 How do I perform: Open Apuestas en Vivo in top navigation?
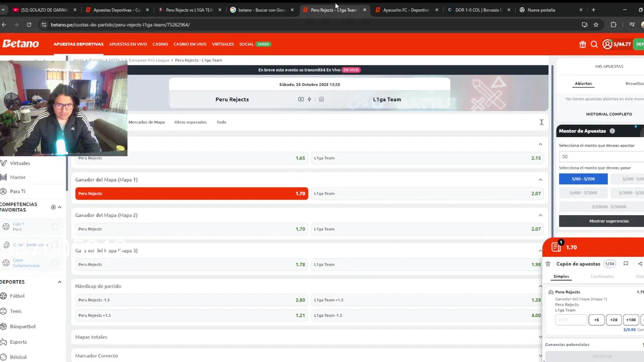coord(128,44)
